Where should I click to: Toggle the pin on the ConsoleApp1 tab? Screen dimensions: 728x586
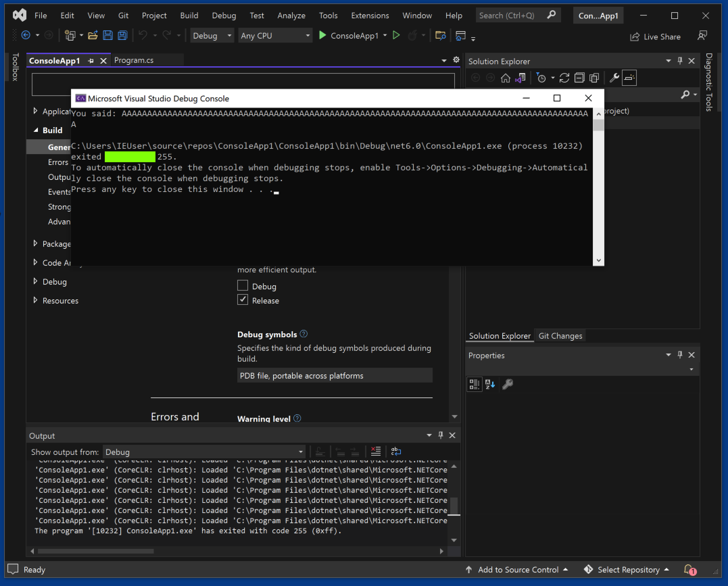[91, 61]
